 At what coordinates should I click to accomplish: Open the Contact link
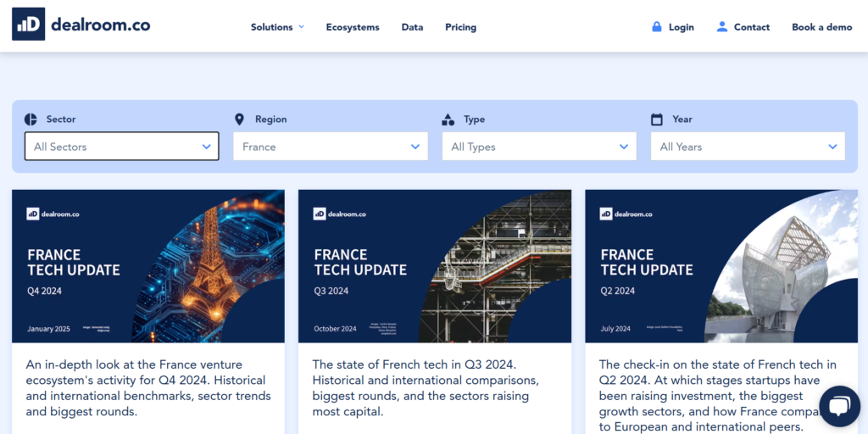[x=752, y=27]
